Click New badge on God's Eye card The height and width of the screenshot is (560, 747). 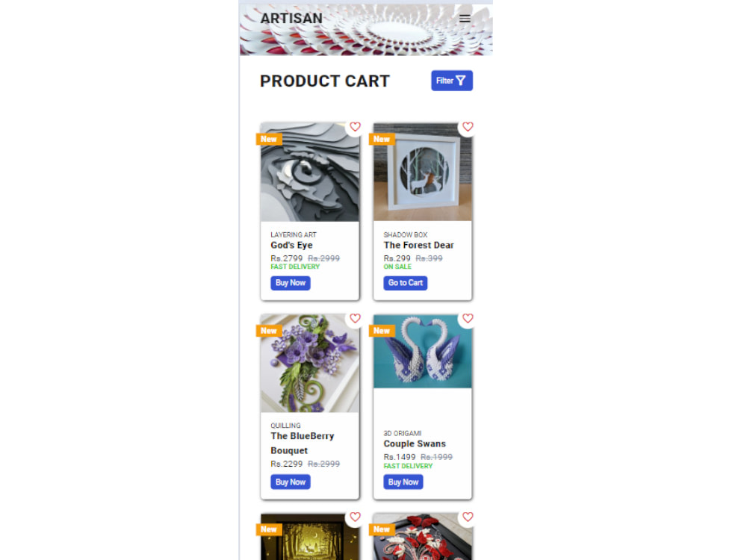269,139
